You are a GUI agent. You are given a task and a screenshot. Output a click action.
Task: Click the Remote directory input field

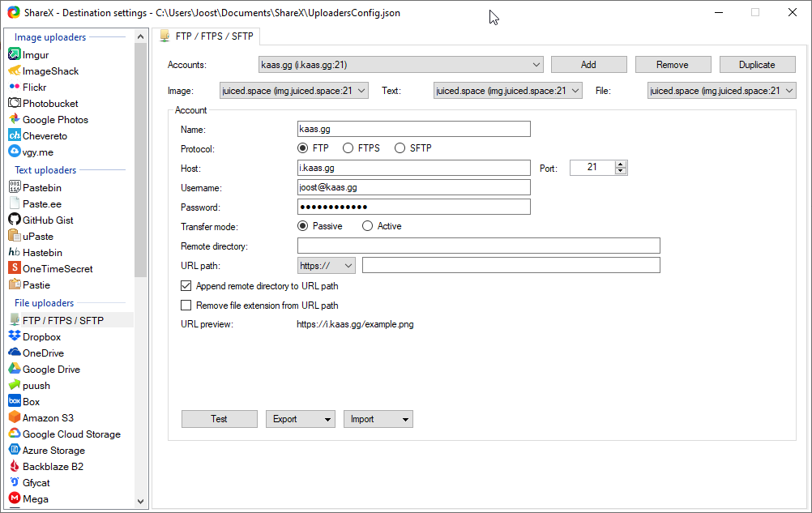pyautogui.click(x=478, y=246)
